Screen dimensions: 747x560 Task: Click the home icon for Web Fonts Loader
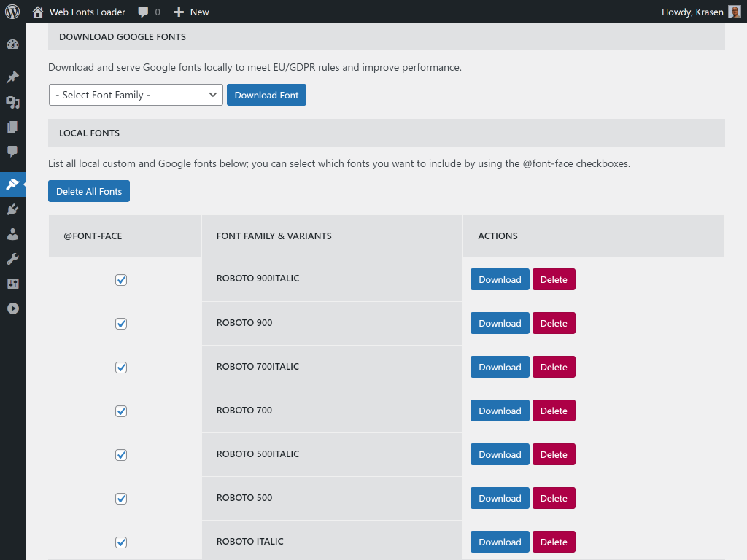pyautogui.click(x=38, y=12)
